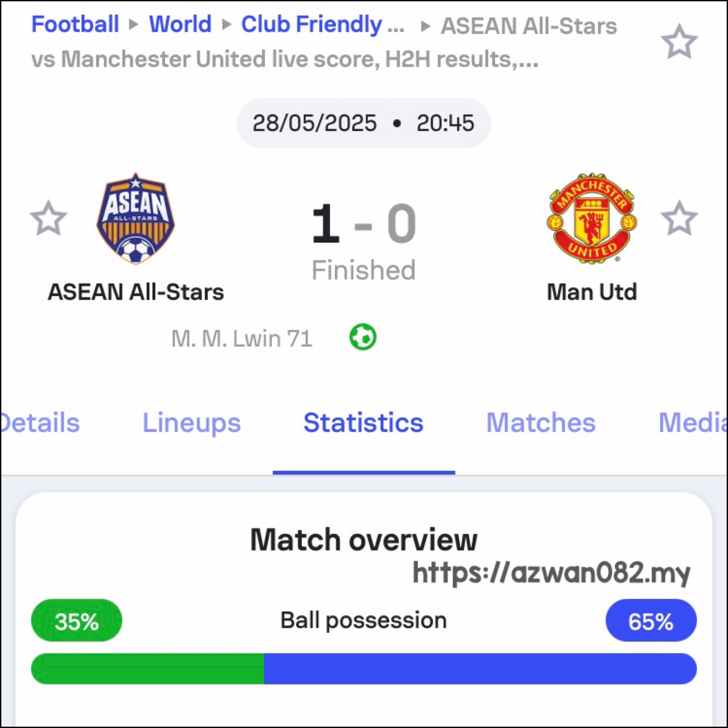The height and width of the screenshot is (728, 728).
Task: Open the Media tab
Action: pos(692,423)
